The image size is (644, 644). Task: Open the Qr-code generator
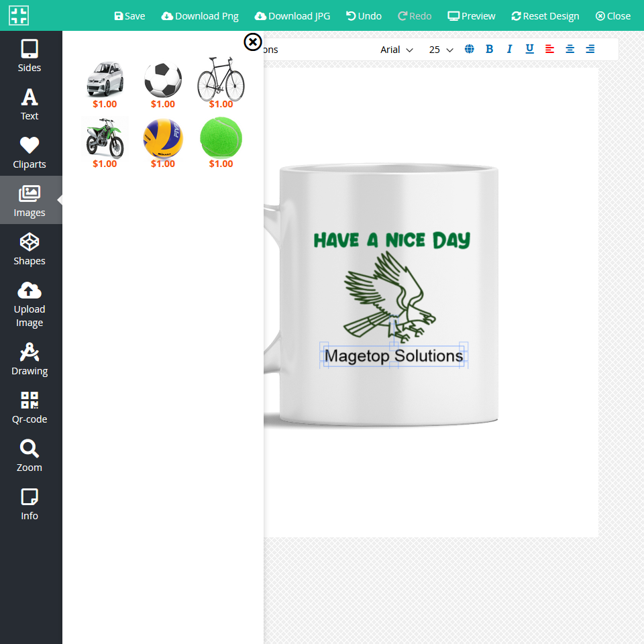pyautogui.click(x=30, y=407)
